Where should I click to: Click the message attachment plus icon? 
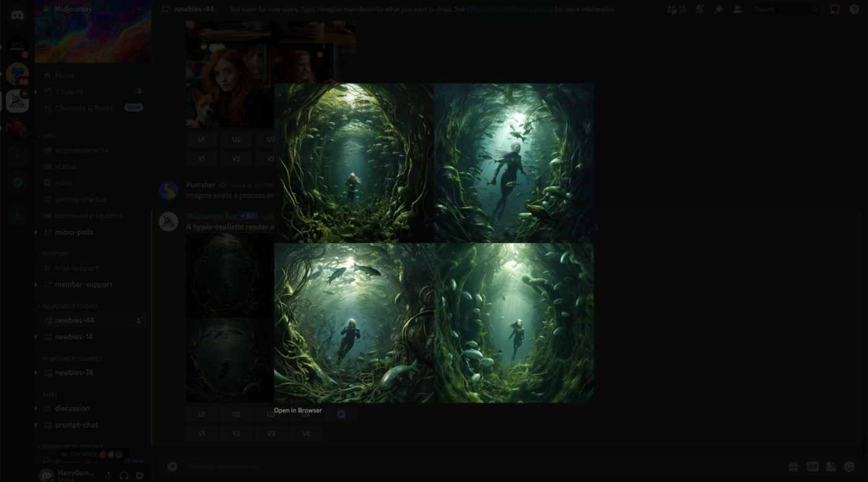pyautogui.click(x=172, y=467)
